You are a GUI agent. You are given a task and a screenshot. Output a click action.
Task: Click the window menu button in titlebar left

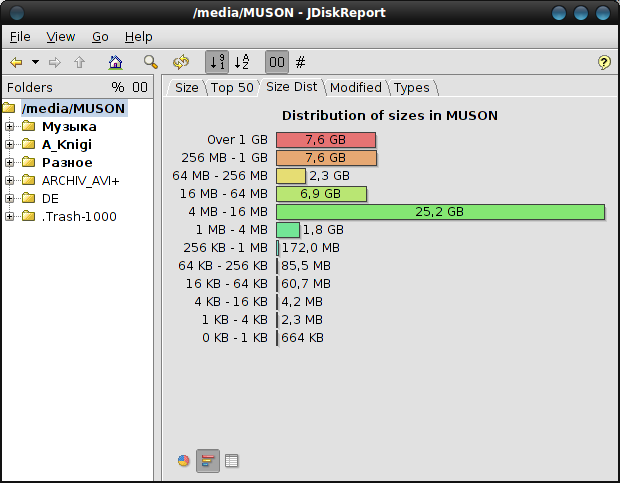17,13
